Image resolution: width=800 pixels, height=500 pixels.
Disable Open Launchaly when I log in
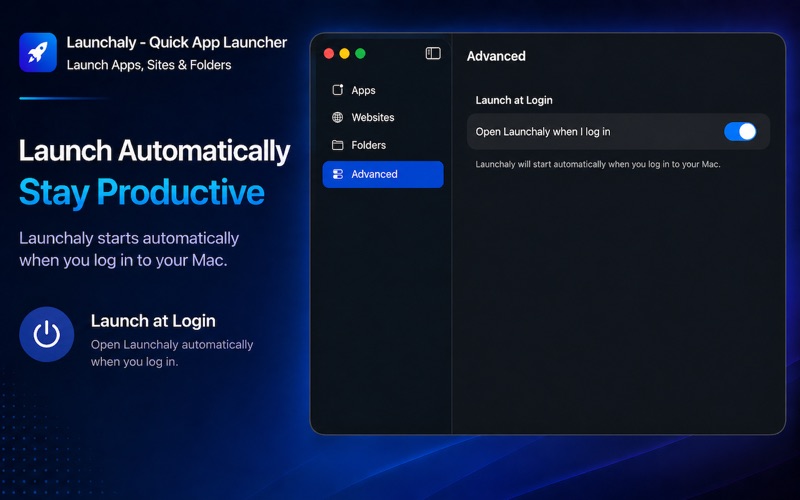point(740,132)
